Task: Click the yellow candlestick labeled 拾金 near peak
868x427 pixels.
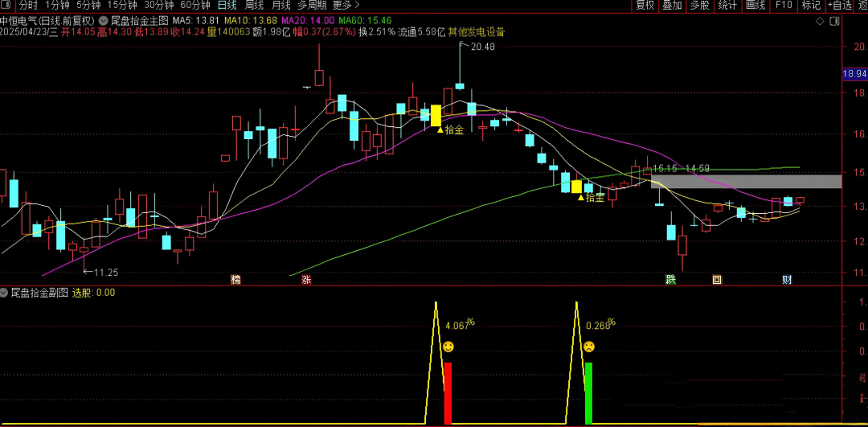Action: pyautogui.click(x=436, y=115)
